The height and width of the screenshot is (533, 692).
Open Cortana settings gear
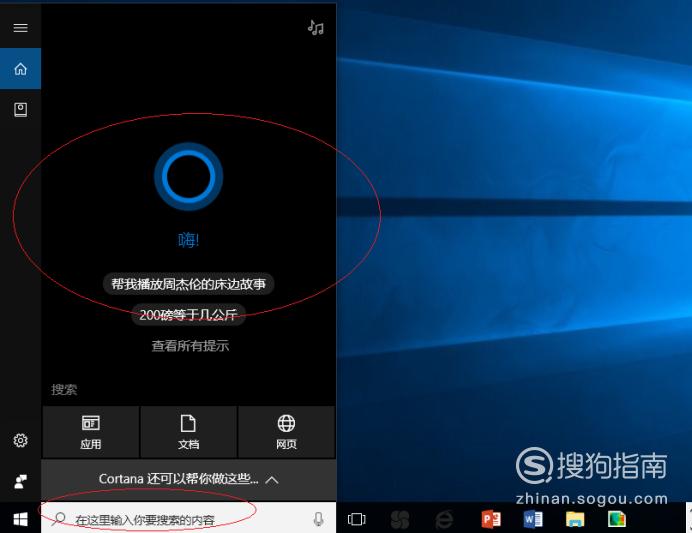[20, 440]
